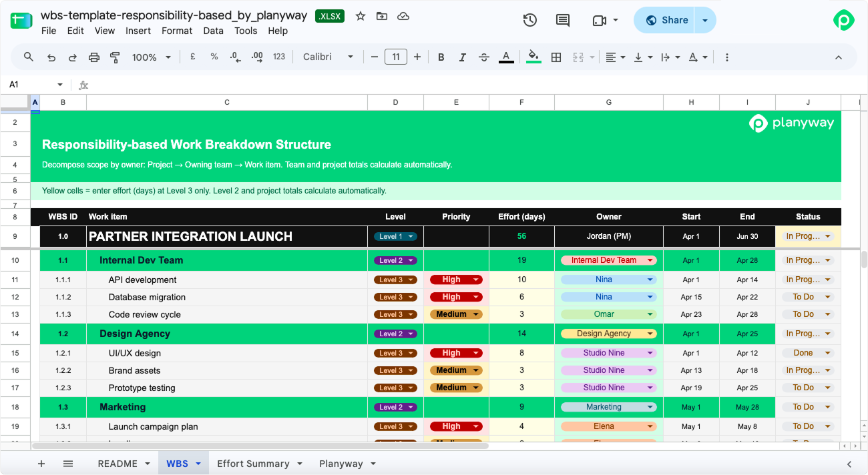The height and width of the screenshot is (475, 868).
Task: Apply percent format icon
Action: [x=214, y=57]
